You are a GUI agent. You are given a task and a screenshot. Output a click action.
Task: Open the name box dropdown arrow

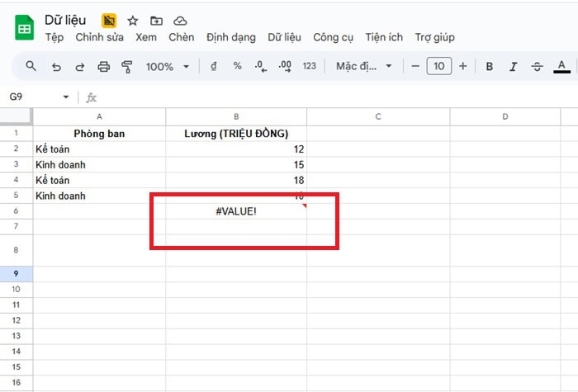click(x=66, y=97)
